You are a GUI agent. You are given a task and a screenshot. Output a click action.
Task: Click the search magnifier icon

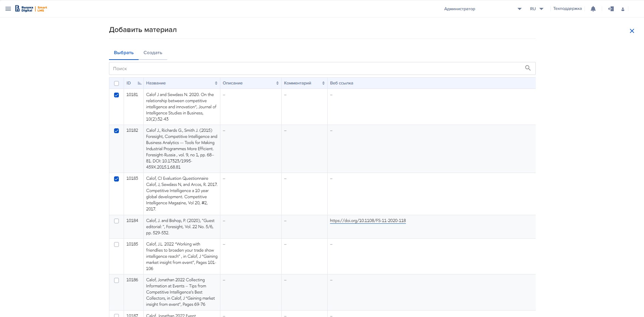pyautogui.click(x=528, y=68)
